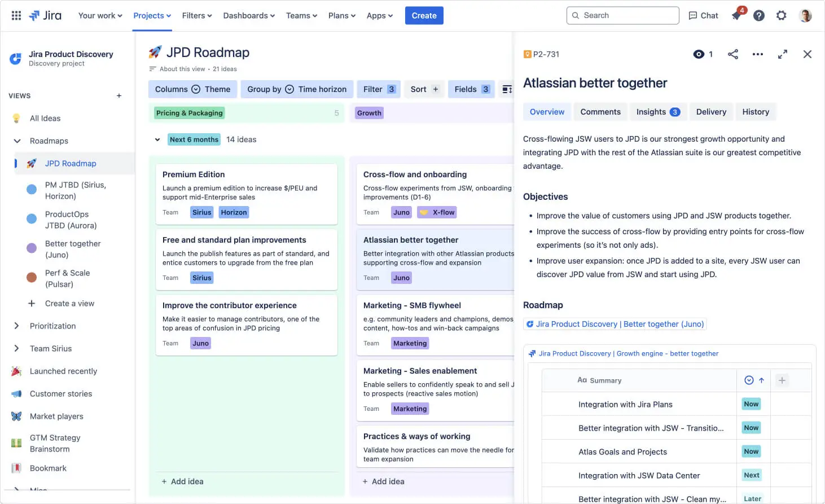Click the Create button
825x504 pixels.
(x=424, y=15)
